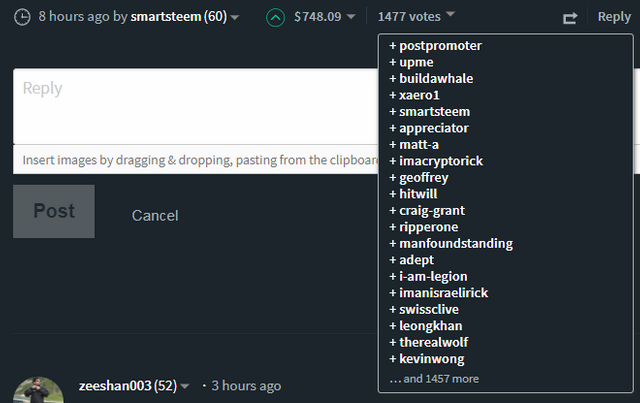Screen dimensions: 640x403
Task: Click the upvote arrow icon
Action: coord(276,17)
